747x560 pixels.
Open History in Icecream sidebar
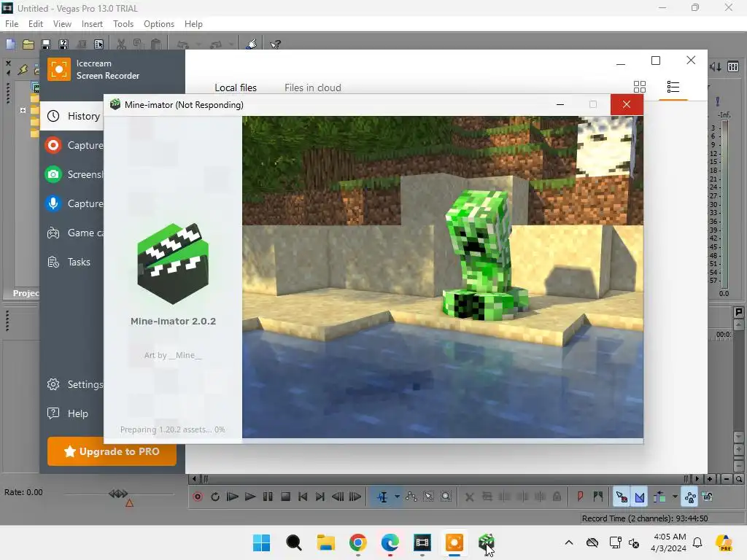[x=72, y=116]
